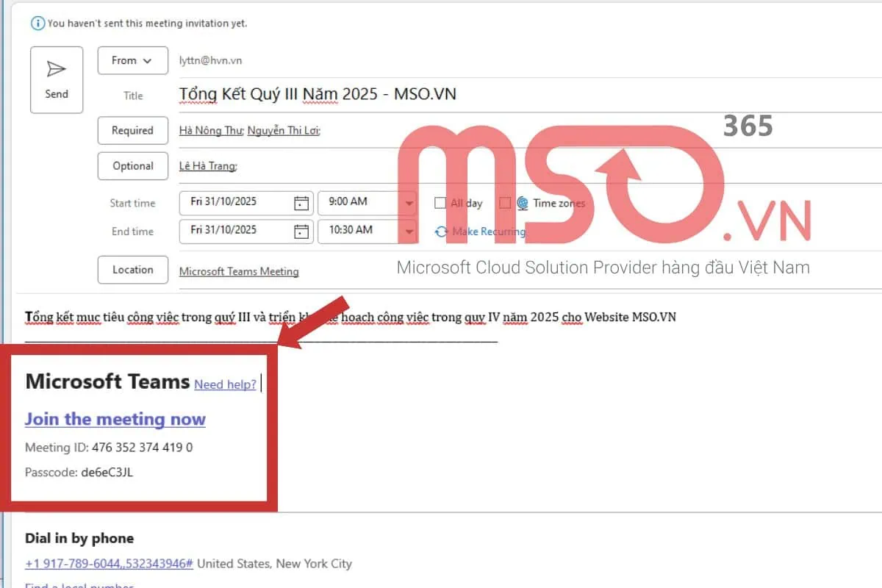The height and width of the screenshot is (588, 882).
Task: Click the Required attendees button
Action: 132,131
